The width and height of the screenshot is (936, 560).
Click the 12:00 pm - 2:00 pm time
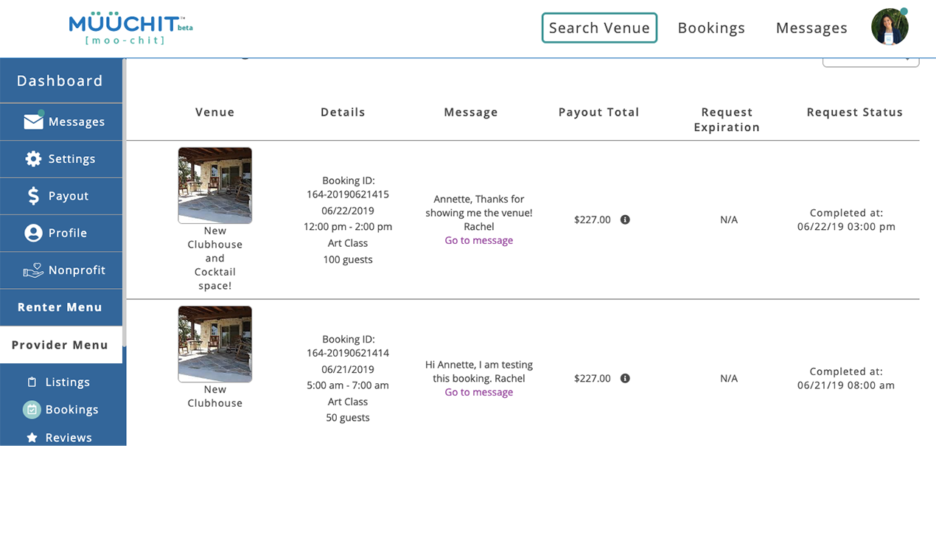pyautogui.click(x=348, y=227)
